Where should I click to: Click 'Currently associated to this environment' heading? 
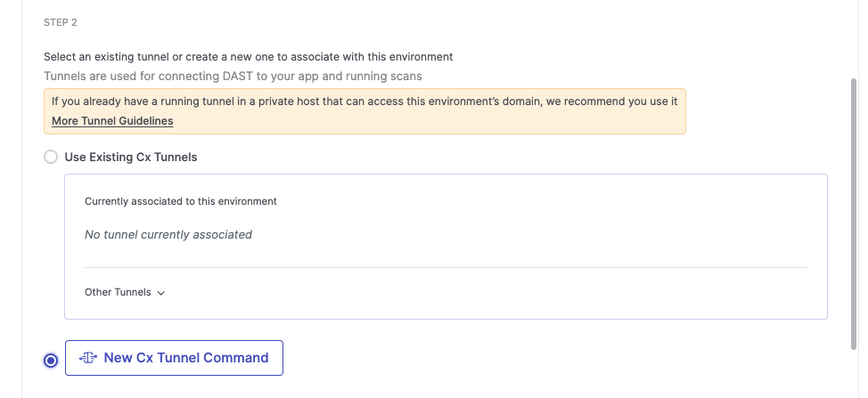[181, 201]
